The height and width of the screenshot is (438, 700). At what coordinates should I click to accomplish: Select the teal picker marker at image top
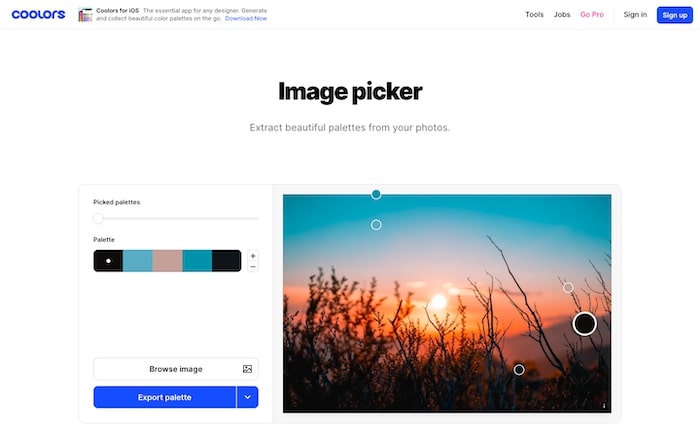(x=376, y=194)
